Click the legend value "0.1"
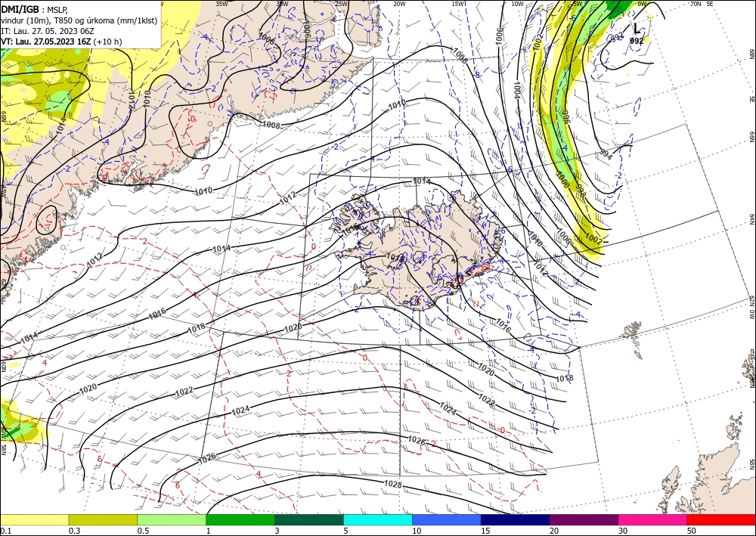756x536 pixels. [x=5, y=531]
